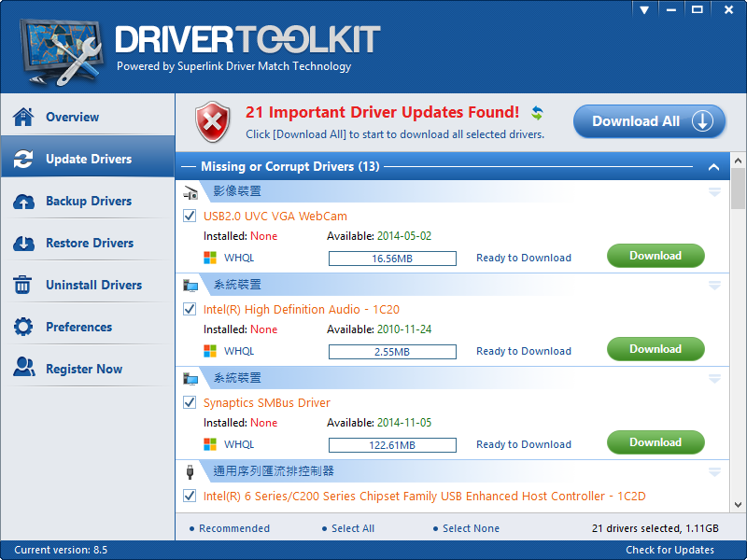The width and height of the screenshot is (747, 560).
Task: Expand options arrow for the webcam device category row
Action: [714, 192]
